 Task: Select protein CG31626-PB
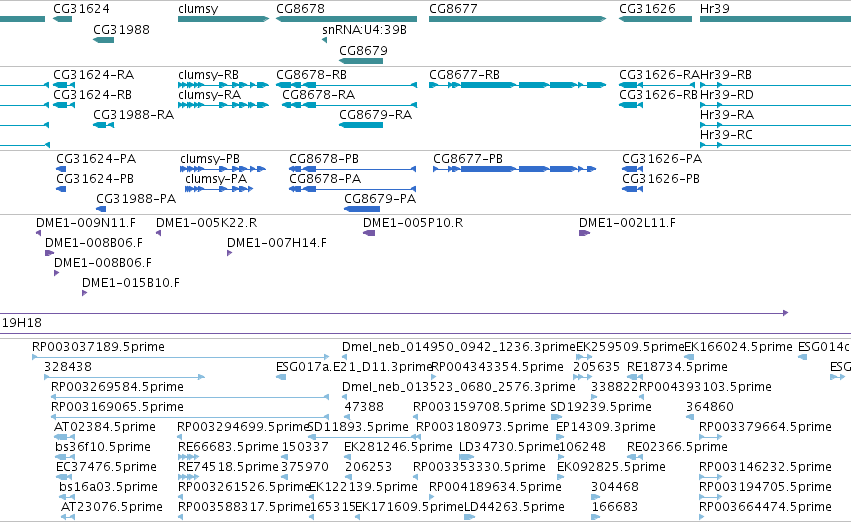click(x=661, y=179)
